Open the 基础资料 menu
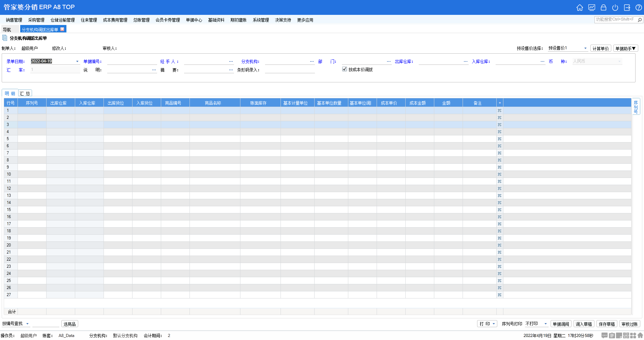Screen dimensions: 644x340 pos(216,20)
